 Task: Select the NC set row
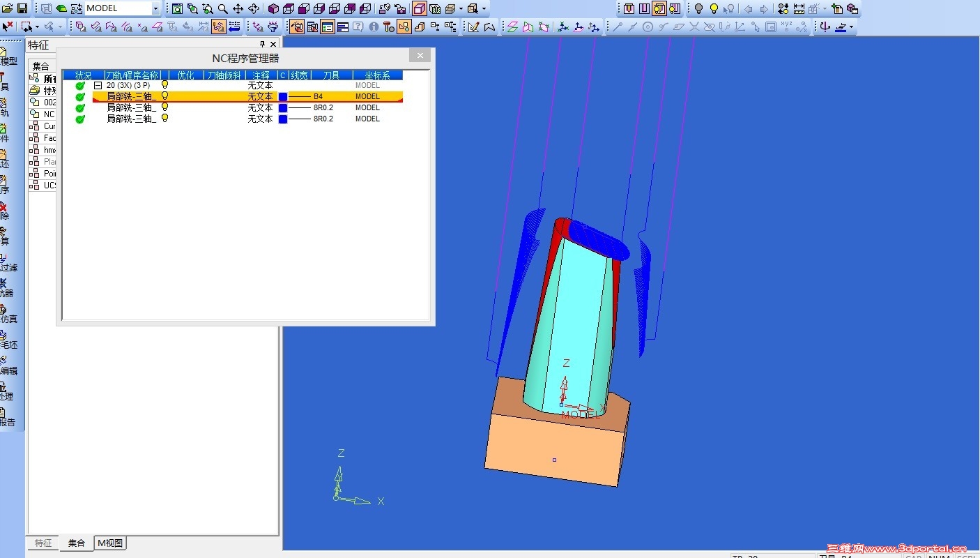click(x=43, y=114)
